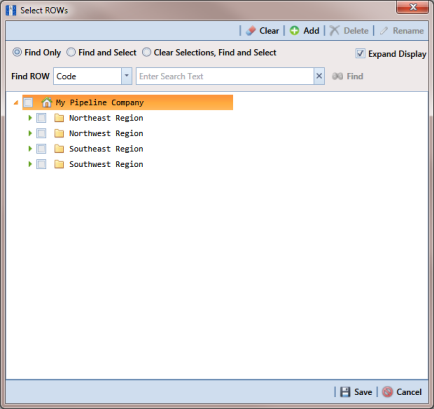Screen dimensions: 434x409
Task: Click the Enter Search Text field
Action: pyautogui.click(x=225, y=76)
